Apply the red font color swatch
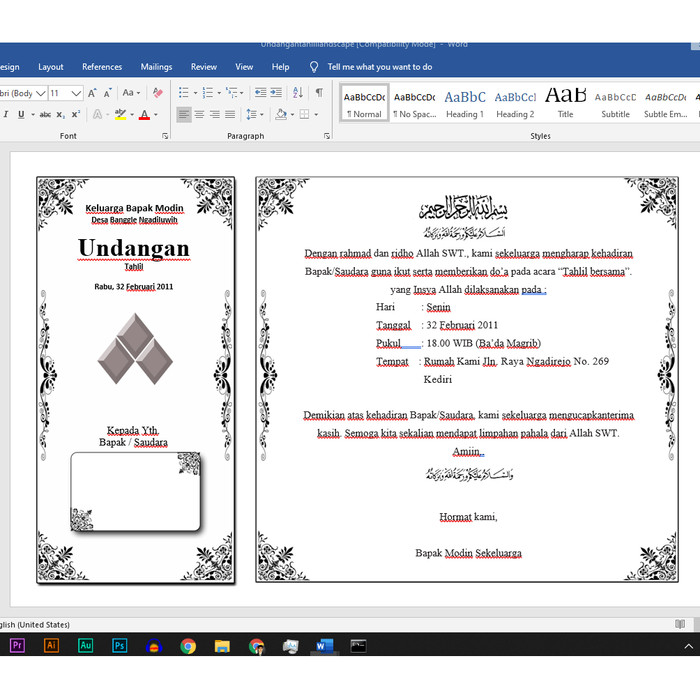The height and width of the screenshot is (700, 700). (x=143, y=115)
